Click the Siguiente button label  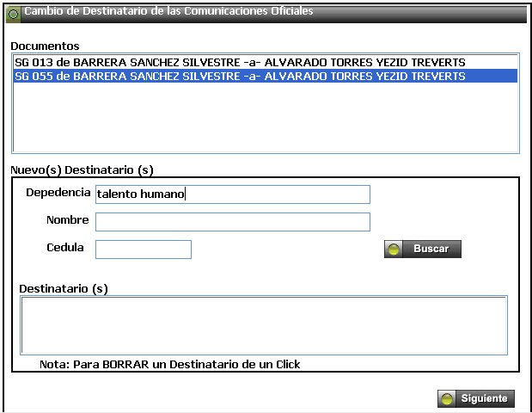(484, 398)
